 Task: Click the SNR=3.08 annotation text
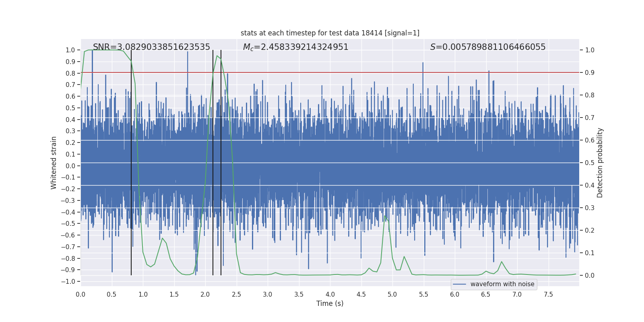[151, 47]
